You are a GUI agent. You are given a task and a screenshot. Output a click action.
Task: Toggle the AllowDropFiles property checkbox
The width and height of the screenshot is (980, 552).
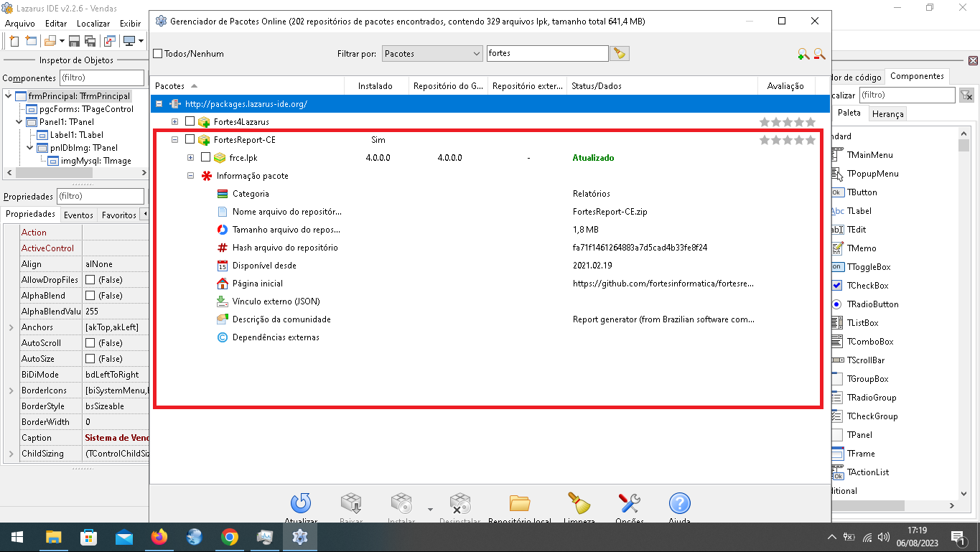pyautogui.click(x=90, y=280)
